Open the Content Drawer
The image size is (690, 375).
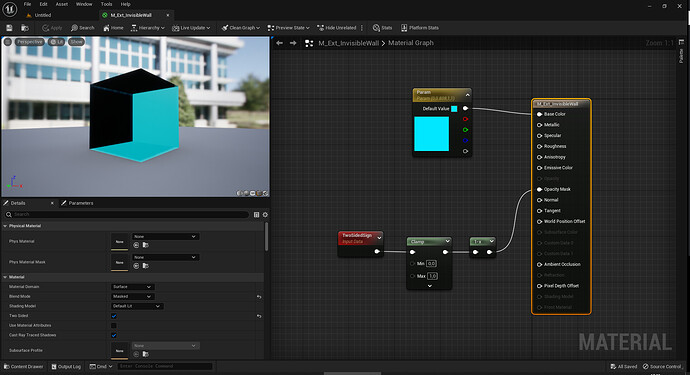[24, 366]
